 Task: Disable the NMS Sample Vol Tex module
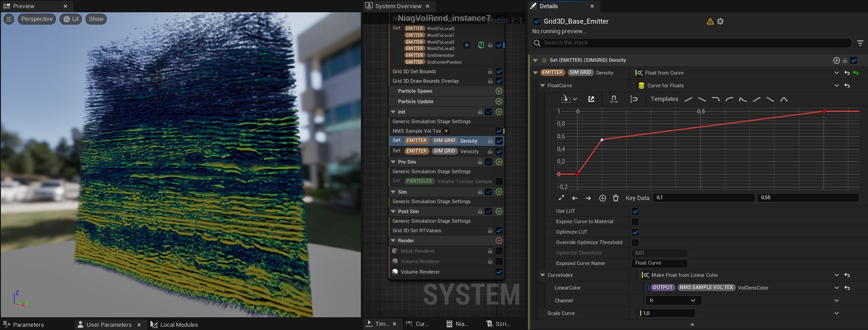[x=499, y=131]
